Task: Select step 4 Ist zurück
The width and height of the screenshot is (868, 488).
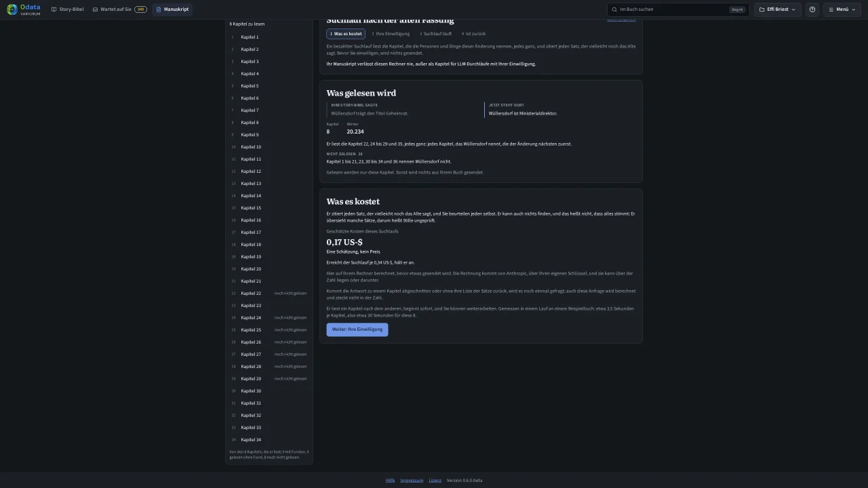Action: (x=473, y=34)
